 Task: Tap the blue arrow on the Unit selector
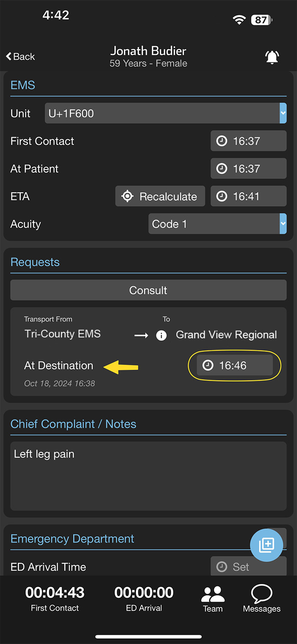click(x=283, y=113)
